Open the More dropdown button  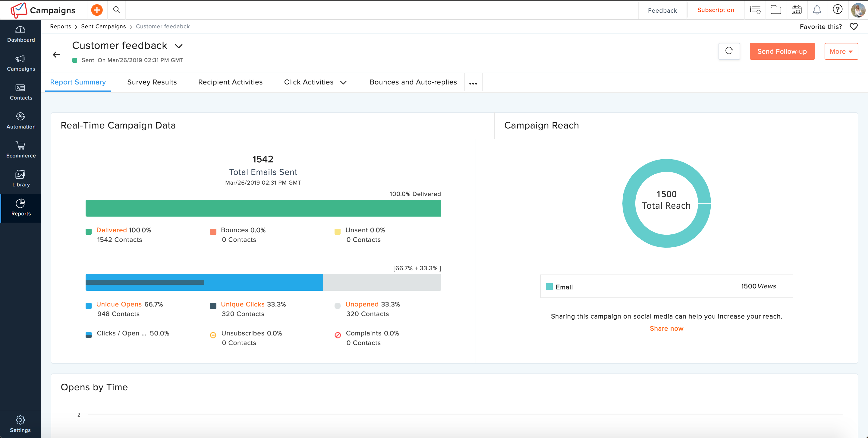pyautogui.click(x=841, y=51)
